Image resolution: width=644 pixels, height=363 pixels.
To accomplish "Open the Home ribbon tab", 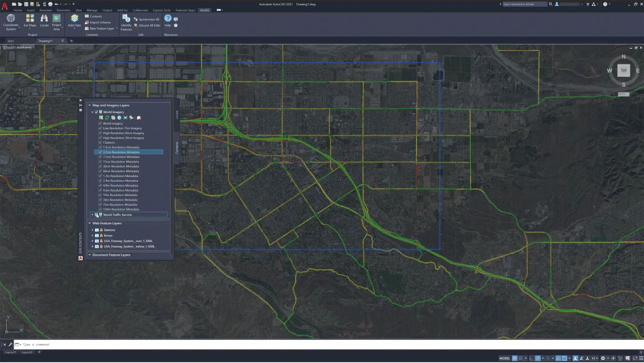I will [x=18, y=10].
